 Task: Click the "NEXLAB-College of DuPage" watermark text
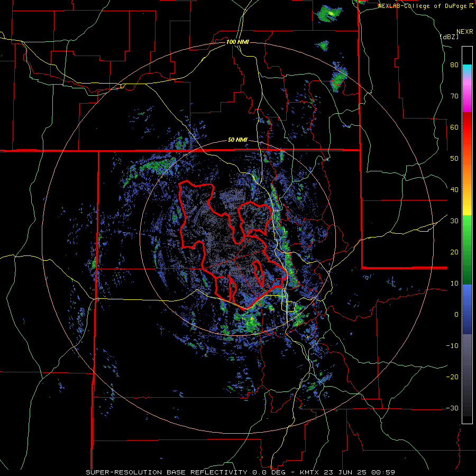click(423, 6)
